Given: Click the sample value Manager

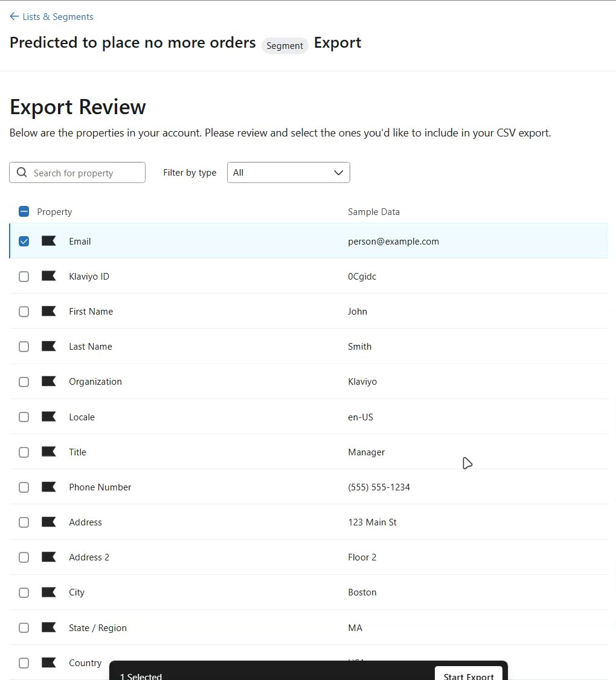Looking at the screenshot, I should [x=367, y=452].
